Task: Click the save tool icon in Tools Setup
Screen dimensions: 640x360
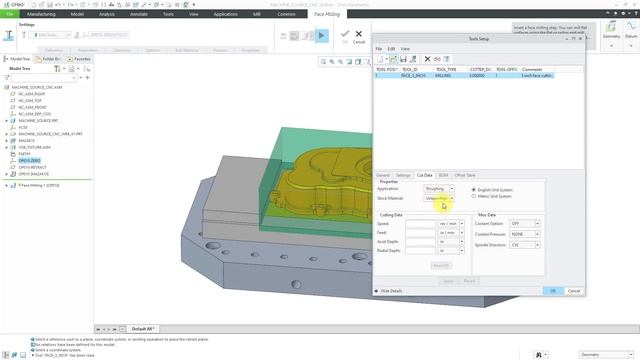Action: click(403, 59)
